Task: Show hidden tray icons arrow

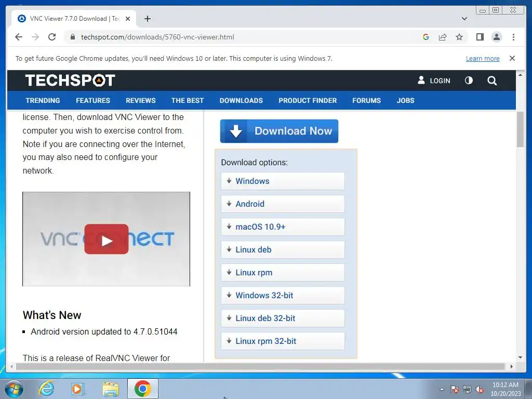Action: click(442, 389)
